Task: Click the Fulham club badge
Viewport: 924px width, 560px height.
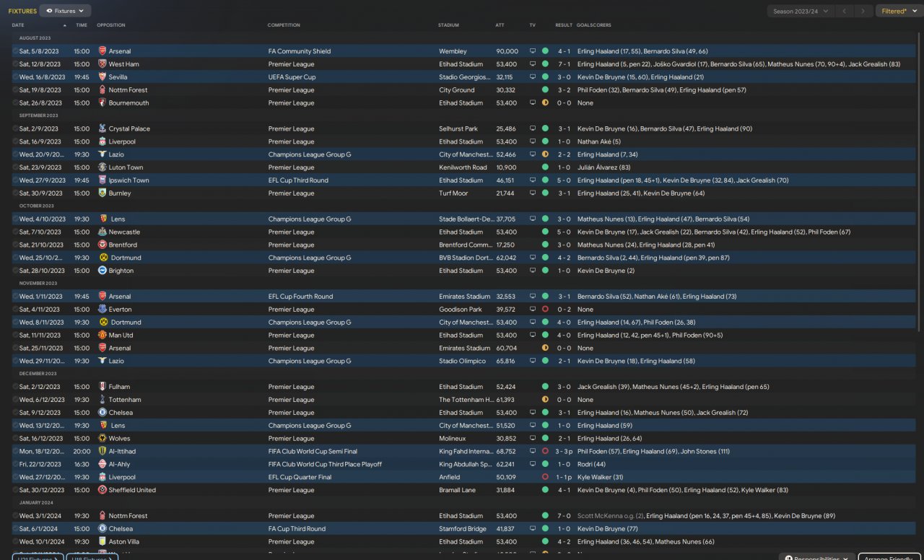Action: tap(102, 387)
